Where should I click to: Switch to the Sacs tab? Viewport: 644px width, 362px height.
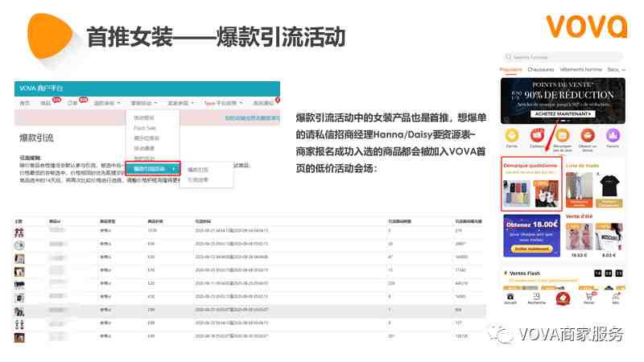coord(613,70)
